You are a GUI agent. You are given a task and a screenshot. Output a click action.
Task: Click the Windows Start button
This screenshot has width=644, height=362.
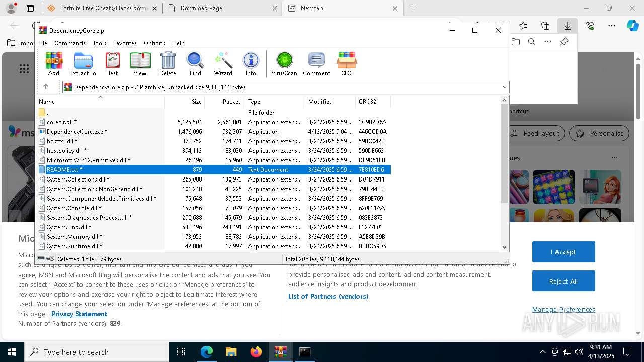12,352
